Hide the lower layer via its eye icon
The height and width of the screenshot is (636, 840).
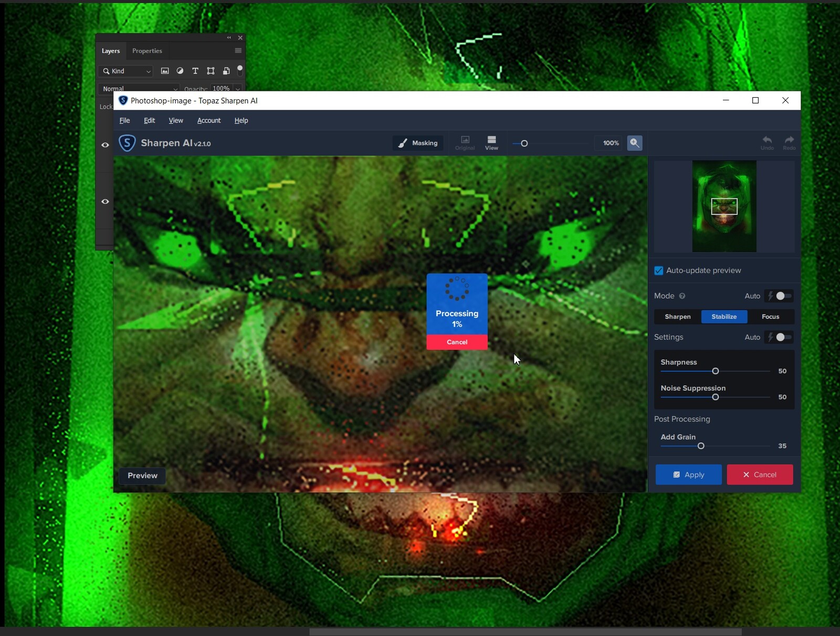pos(105,202)
